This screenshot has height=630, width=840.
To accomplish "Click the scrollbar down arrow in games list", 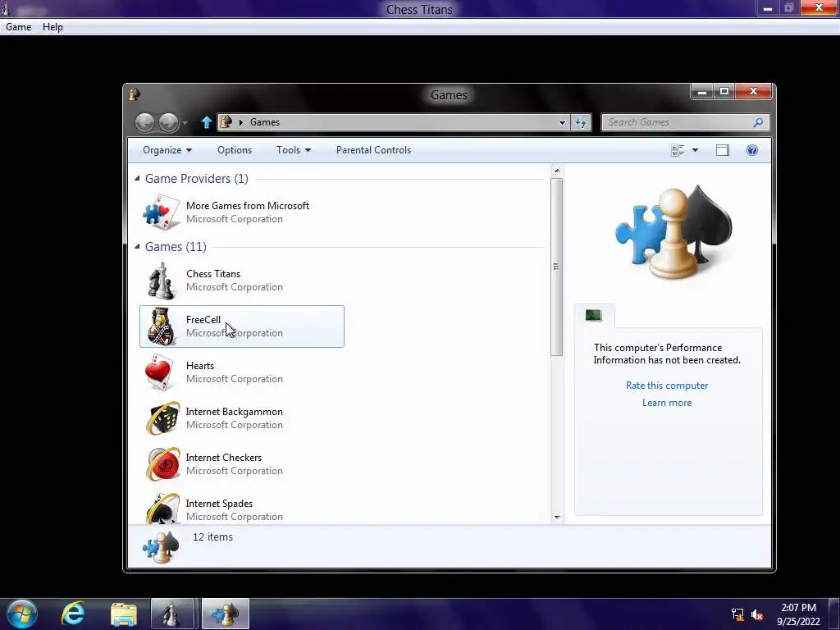I will [x=557, y=517].
